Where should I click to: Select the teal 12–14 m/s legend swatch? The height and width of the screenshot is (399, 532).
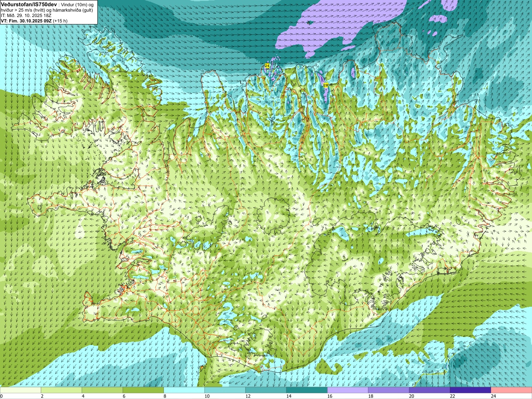tap(266, 390)
